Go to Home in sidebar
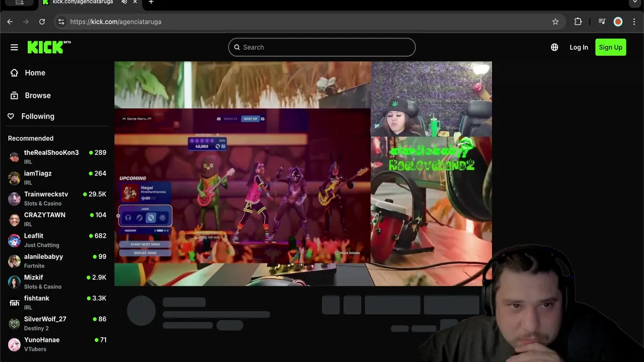 click(x=35, y=73)
